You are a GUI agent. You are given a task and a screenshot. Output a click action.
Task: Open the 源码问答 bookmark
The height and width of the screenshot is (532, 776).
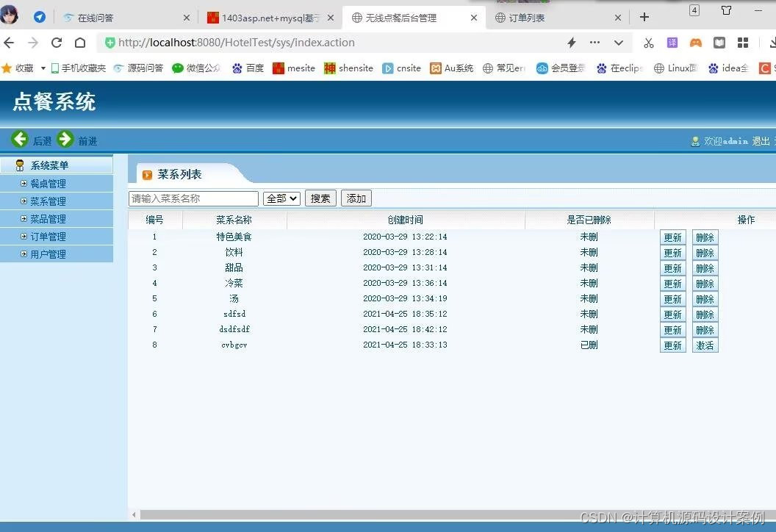(x=139, y=68)
